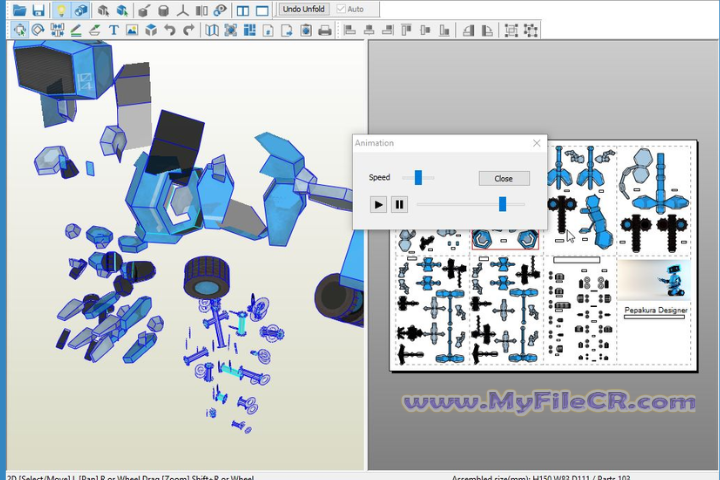Click the Pepakura Designer robot thumbnail

pyautogui.click(x=654, y=282)
